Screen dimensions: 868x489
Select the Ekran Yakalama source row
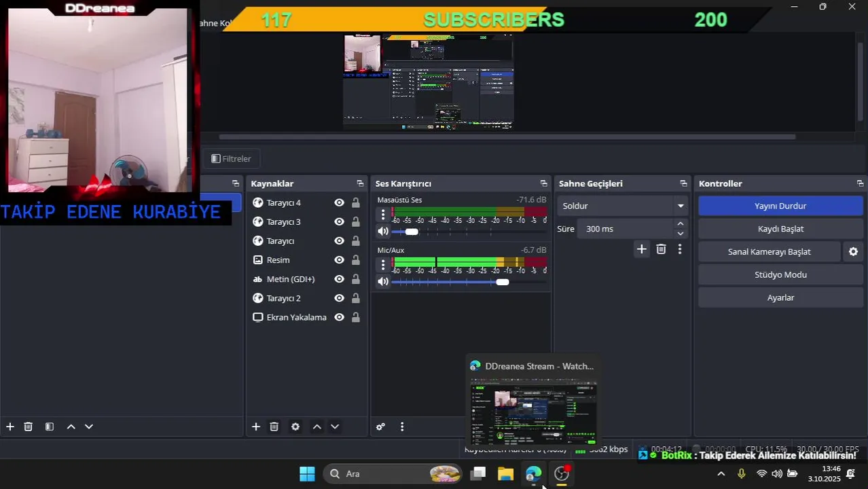[x=306, y=316]
